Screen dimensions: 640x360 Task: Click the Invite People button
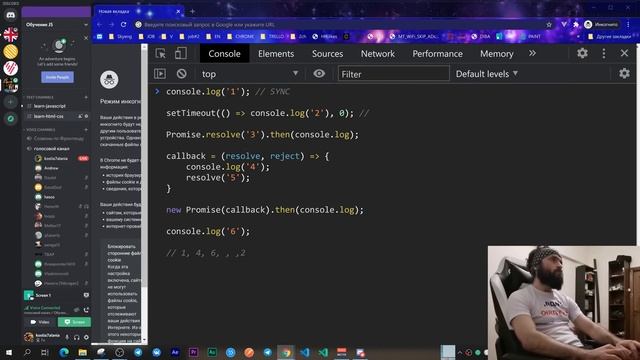point(57,77)
